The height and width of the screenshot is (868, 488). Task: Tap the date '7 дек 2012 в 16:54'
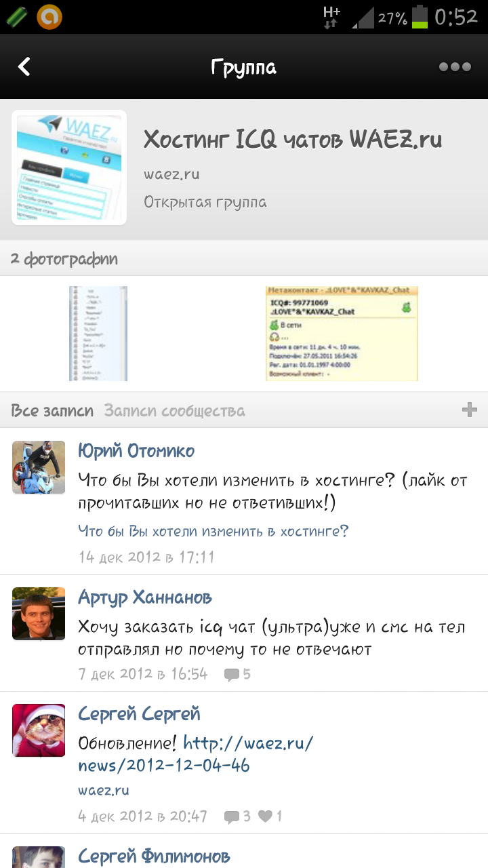142,674
